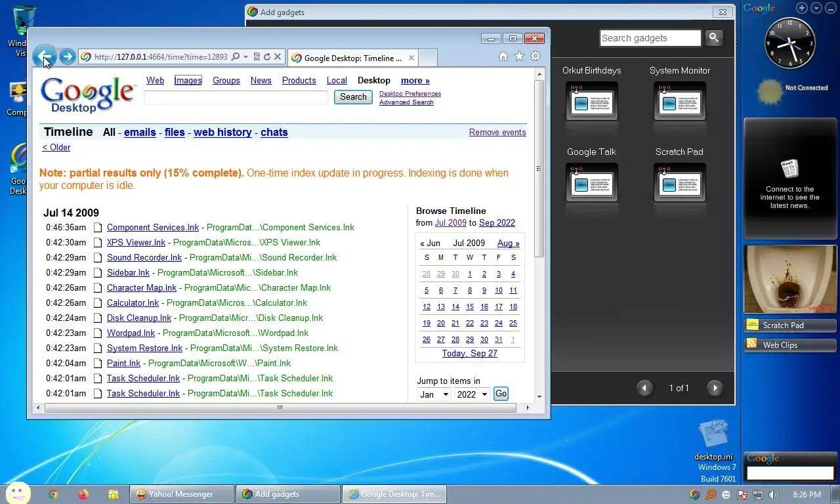Select the Orkut Birthdays gadget icon

[591, 101]
